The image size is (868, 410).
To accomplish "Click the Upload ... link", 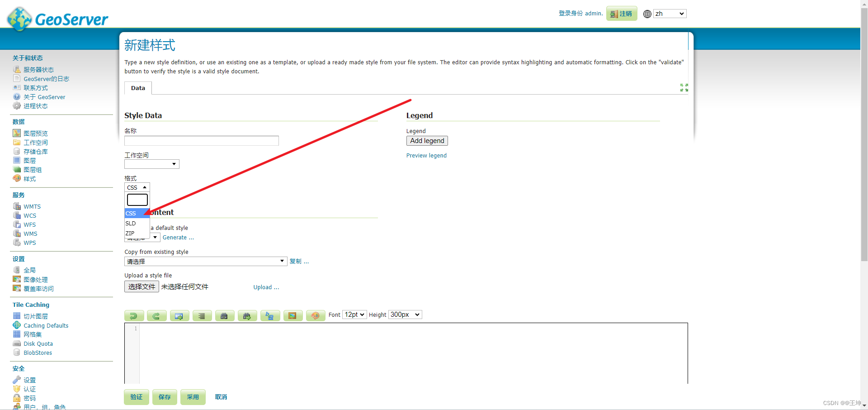I will (266, 287).
